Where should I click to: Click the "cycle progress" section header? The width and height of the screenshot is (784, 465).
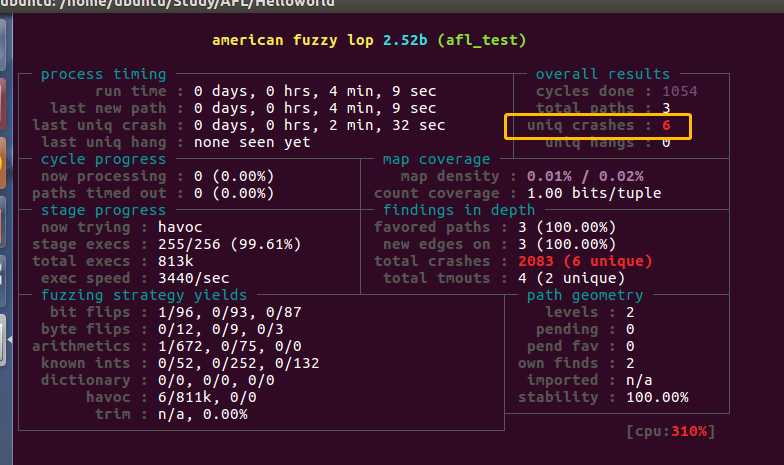pos(104,159)
